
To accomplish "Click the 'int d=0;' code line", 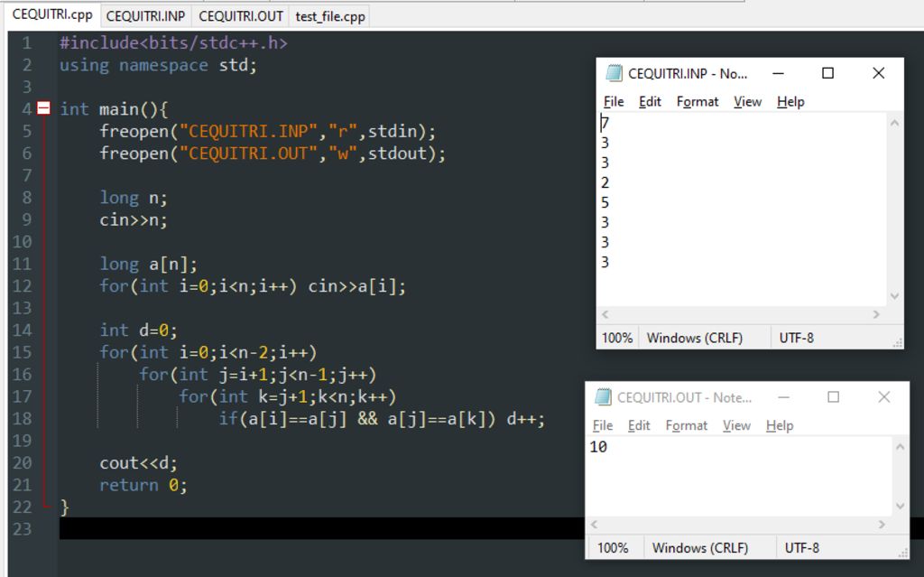I will (x=138, y=330).
